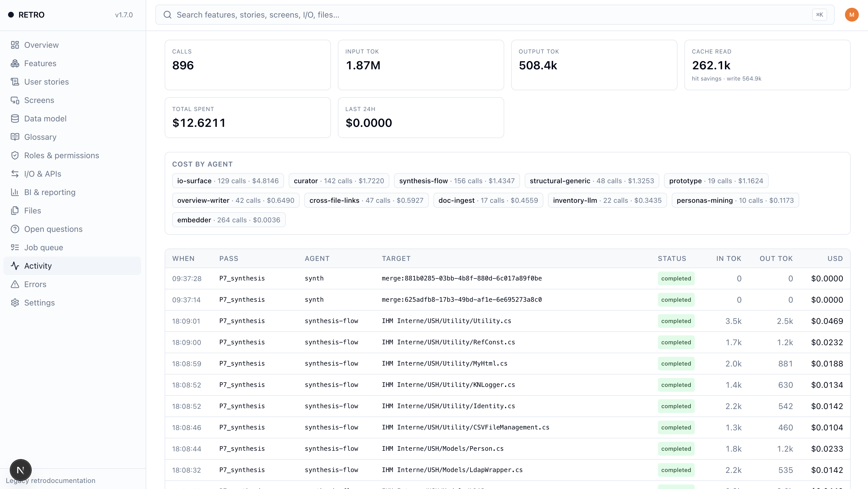The width and height of the screenshot is (868, 489).
Task: Click the doc-ingest agent chip
Action: pyautogui.click(x=488, y=200)
